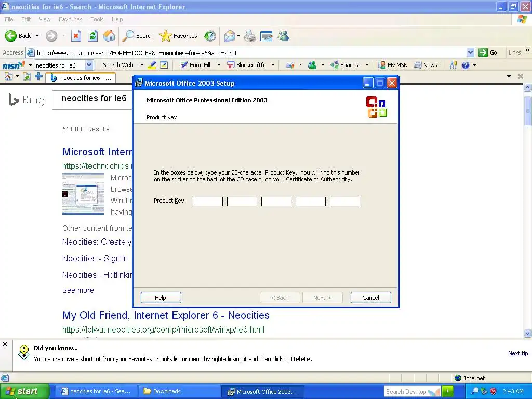Select the 'neocities for ie6' browser tab
Image resolution: width=532 pixels, height=399 pixels.
click(81, 78)
